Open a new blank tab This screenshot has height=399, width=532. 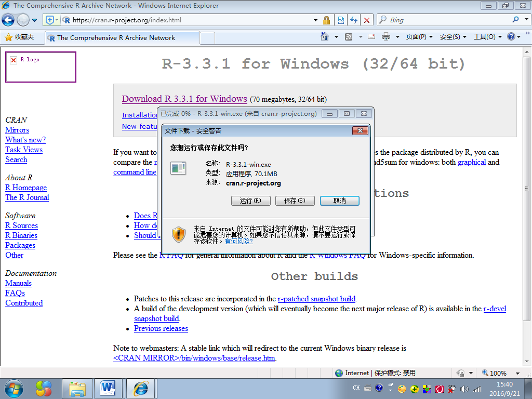[207, 38]
